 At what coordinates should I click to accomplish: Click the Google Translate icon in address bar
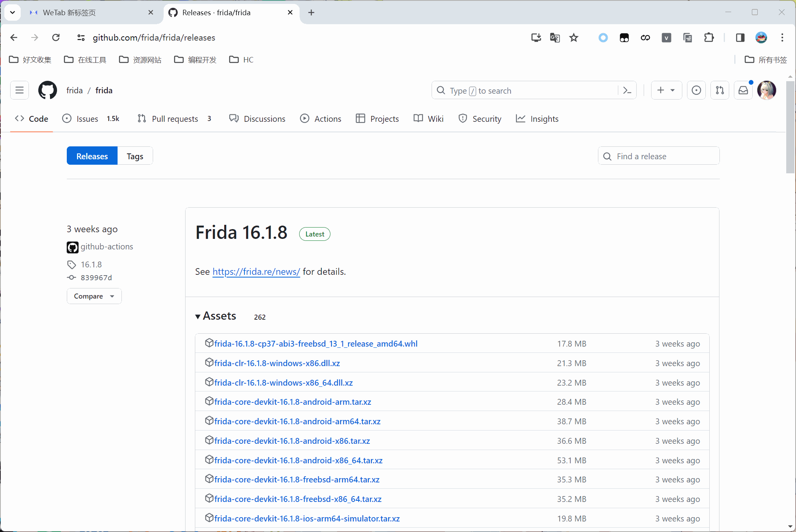(x=555, y=37)
